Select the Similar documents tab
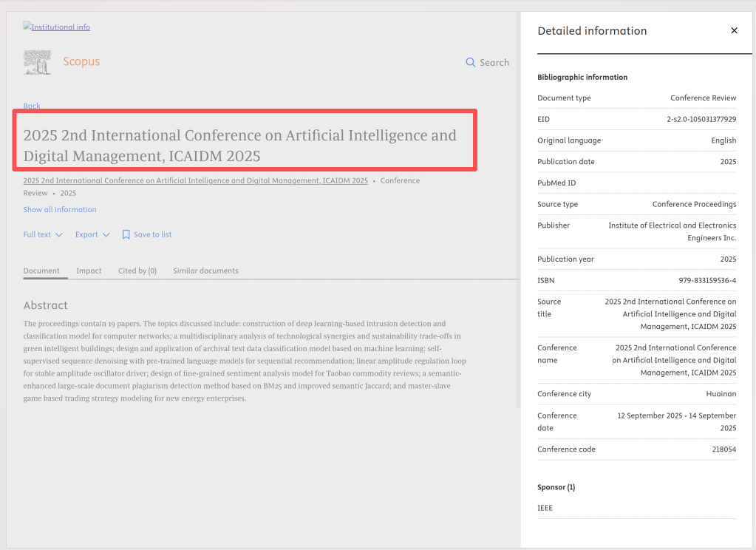756x550 pixels. click(205, 271)
